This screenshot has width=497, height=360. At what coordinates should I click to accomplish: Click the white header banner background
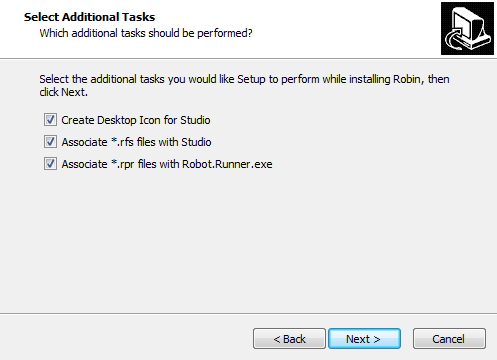(x=333, y=29)
